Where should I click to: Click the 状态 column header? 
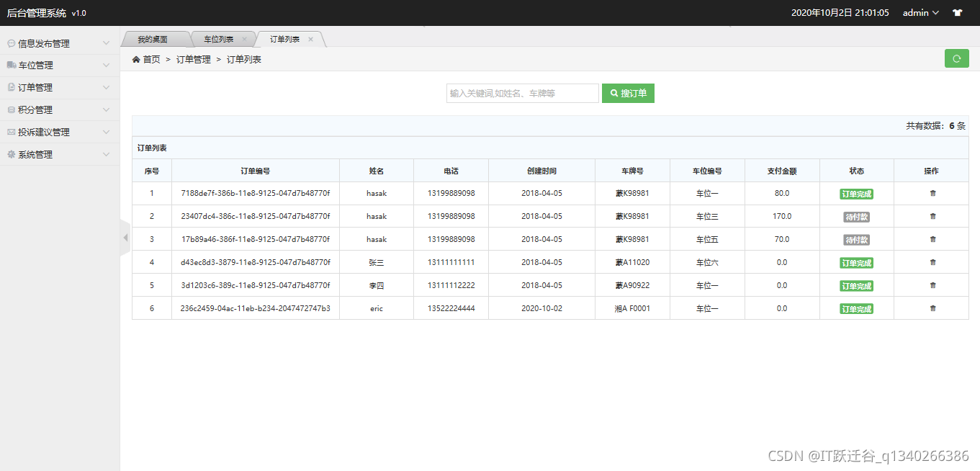tap(856, 171)
